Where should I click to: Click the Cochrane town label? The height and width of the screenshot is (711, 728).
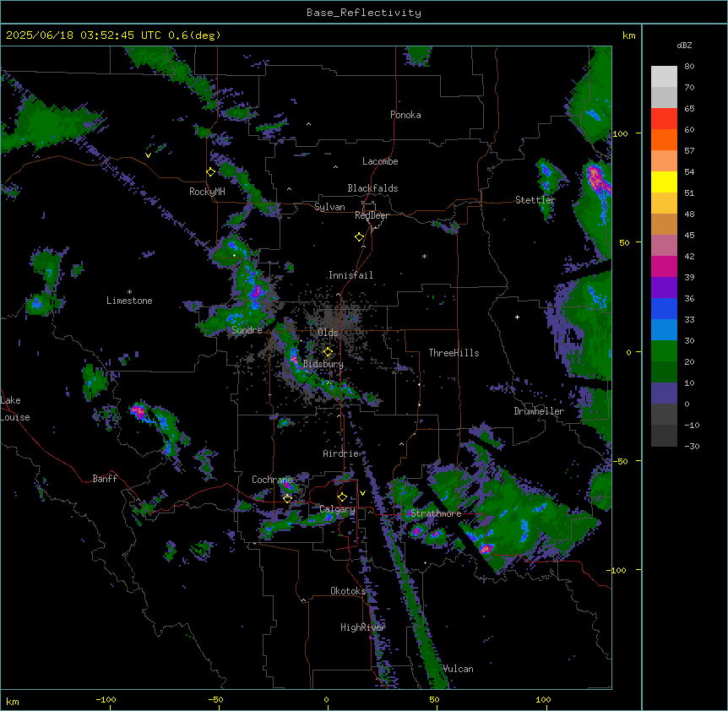pos(272,480)
